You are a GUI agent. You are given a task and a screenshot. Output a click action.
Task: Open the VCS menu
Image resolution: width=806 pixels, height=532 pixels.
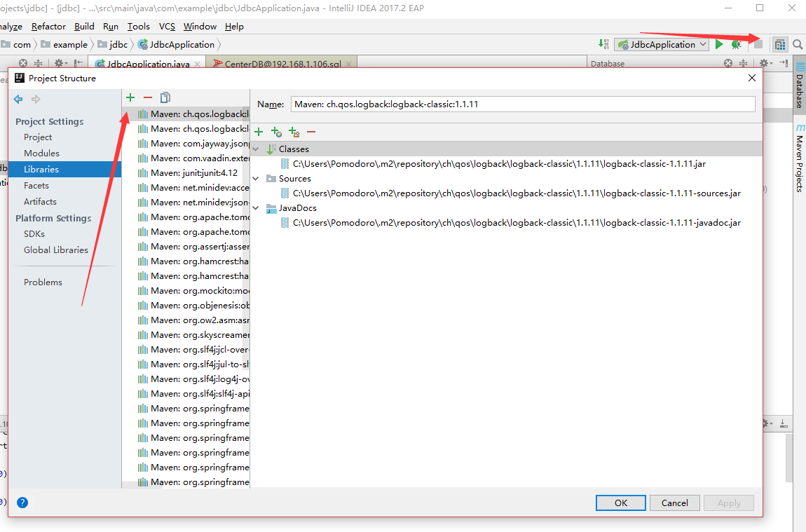coord(167,27)
